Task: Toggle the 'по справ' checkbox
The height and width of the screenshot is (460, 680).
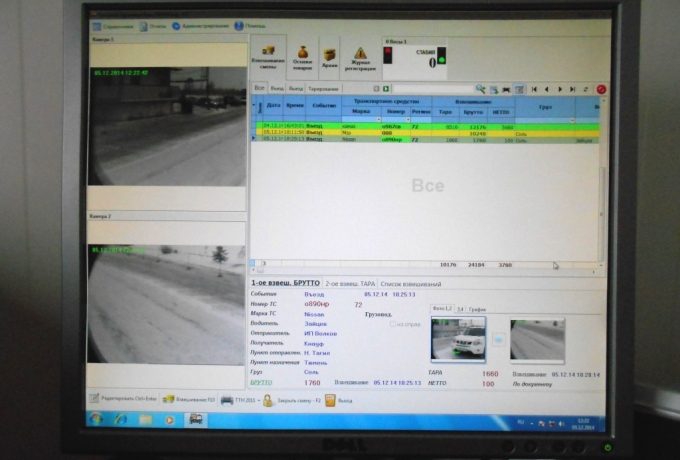Action: pos(392,324)
